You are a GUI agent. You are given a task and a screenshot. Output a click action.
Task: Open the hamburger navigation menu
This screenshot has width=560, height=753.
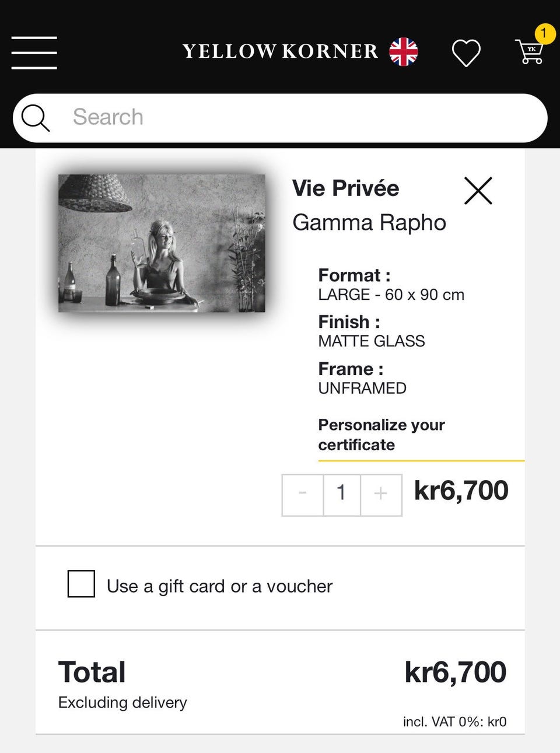34,52
